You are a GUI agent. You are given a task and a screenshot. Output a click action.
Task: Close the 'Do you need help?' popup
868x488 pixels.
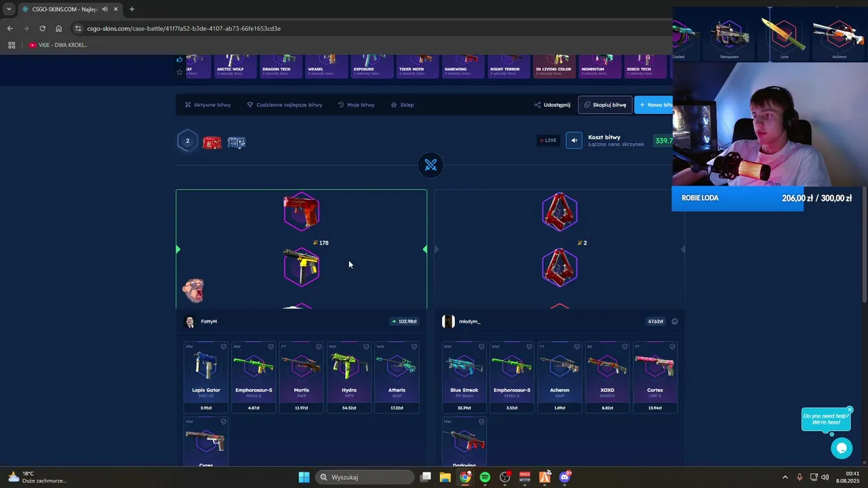click(849, 410)
